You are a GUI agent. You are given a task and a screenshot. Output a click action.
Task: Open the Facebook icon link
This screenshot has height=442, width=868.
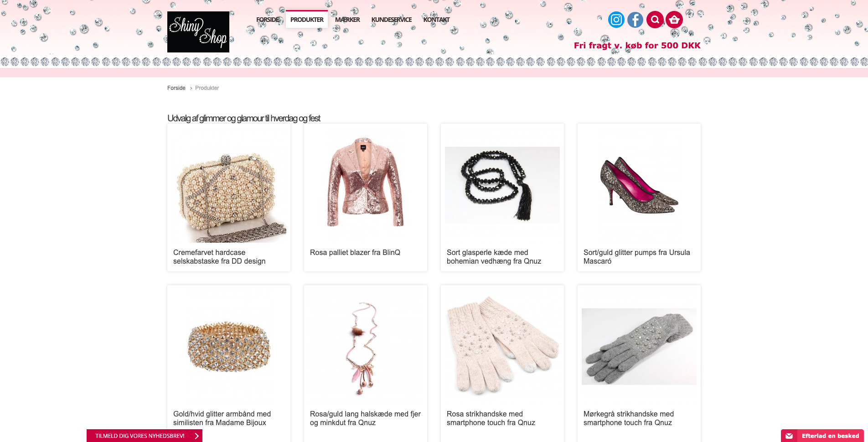[635, 20]
